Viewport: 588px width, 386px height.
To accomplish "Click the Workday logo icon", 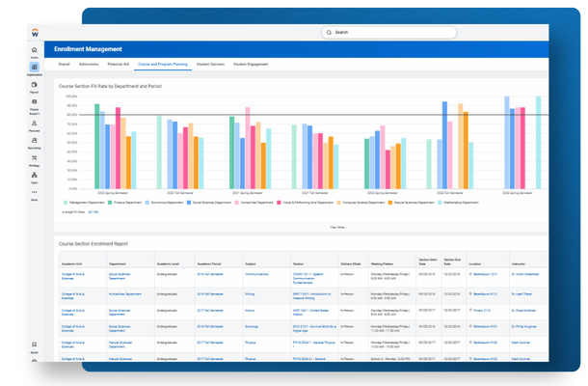I will (x=35, y=33).
